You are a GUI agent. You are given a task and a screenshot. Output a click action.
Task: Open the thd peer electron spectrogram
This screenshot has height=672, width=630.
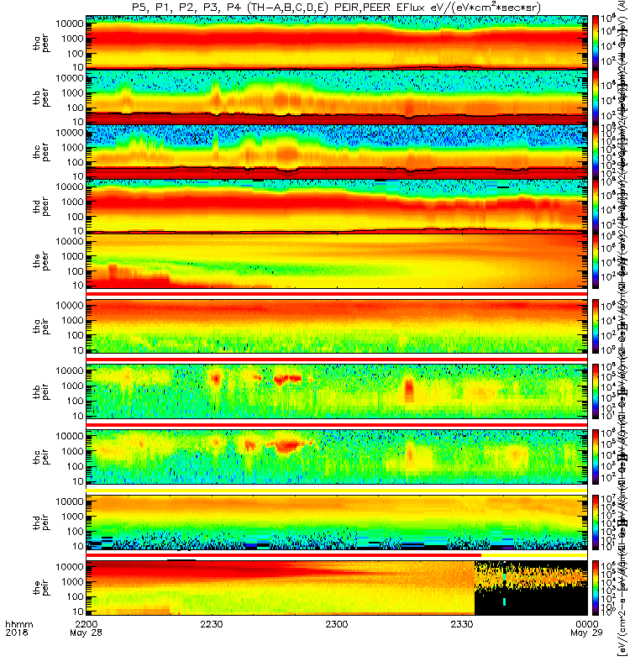[x=337, y=206]
